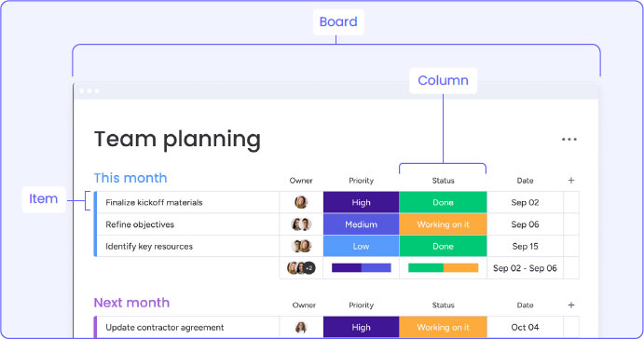Add a column in Next month group

point(571,305)
